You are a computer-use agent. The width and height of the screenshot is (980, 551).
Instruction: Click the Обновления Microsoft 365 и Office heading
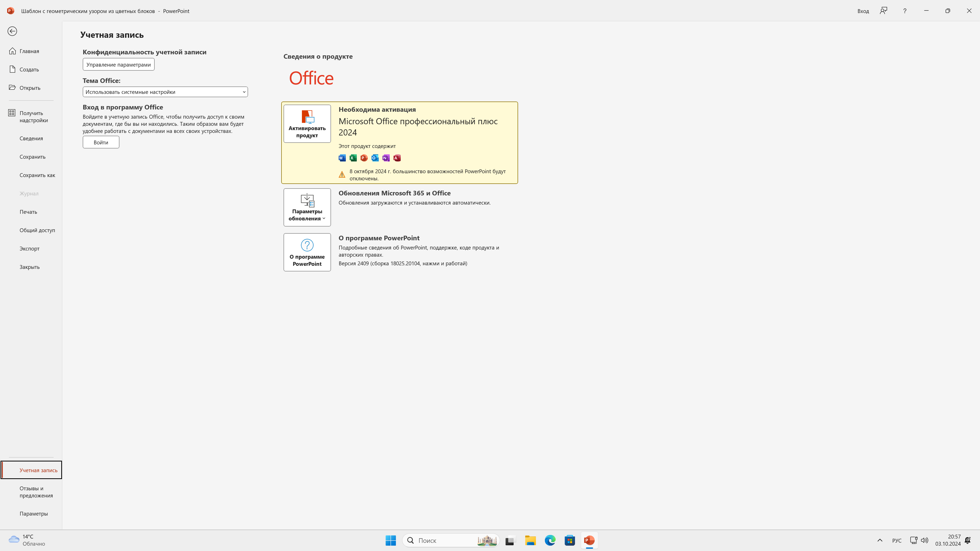[x=395, y=193]
